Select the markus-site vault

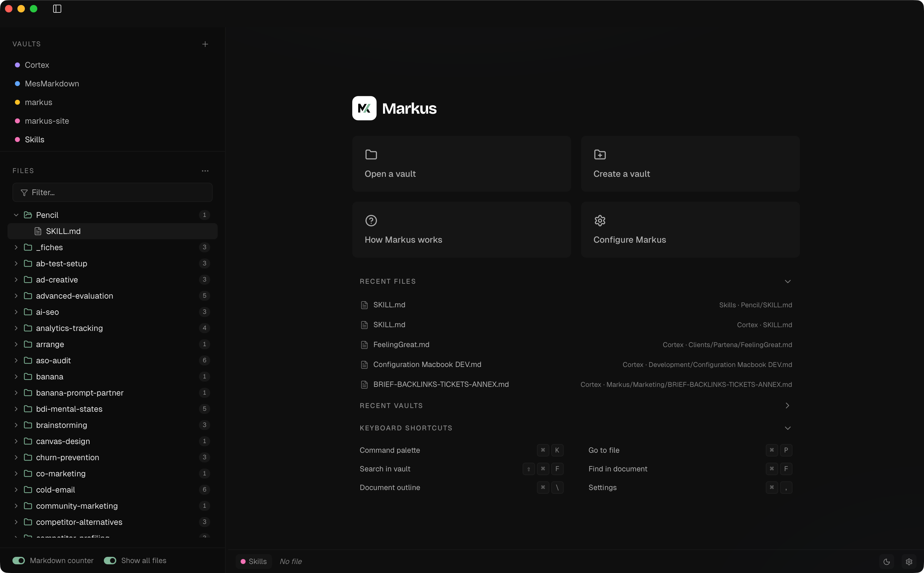pyautogui.click(x=113, y=121)
